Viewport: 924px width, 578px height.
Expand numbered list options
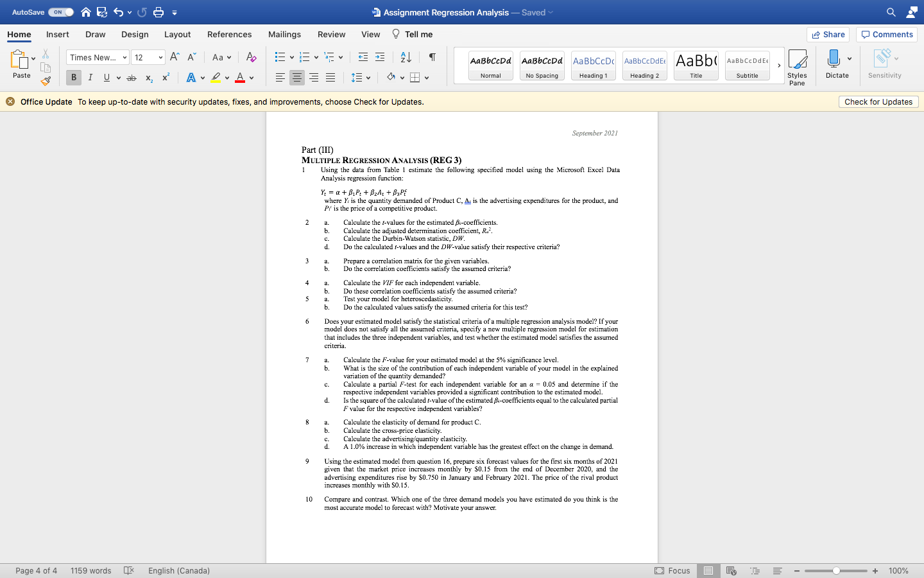(316, 58)
